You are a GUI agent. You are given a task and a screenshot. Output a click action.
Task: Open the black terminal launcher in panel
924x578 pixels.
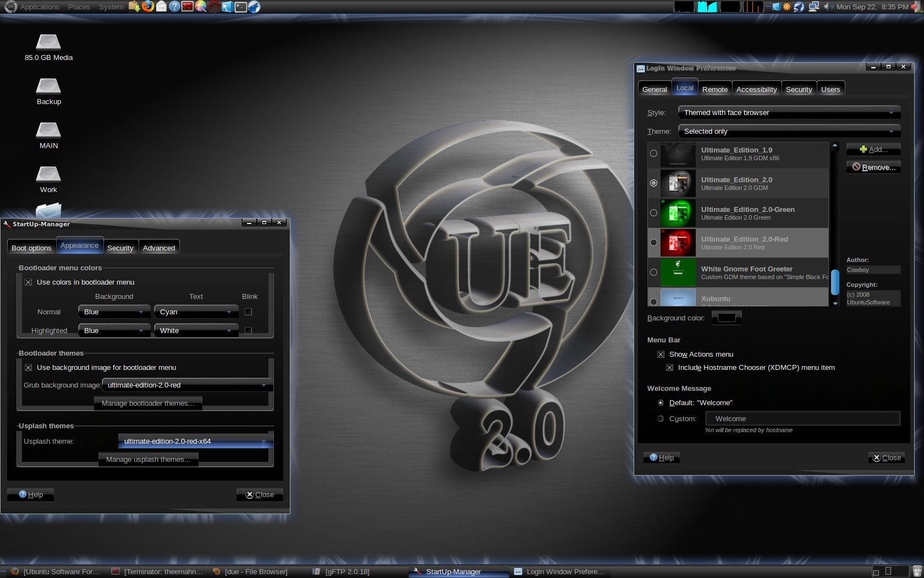point(241,7)
